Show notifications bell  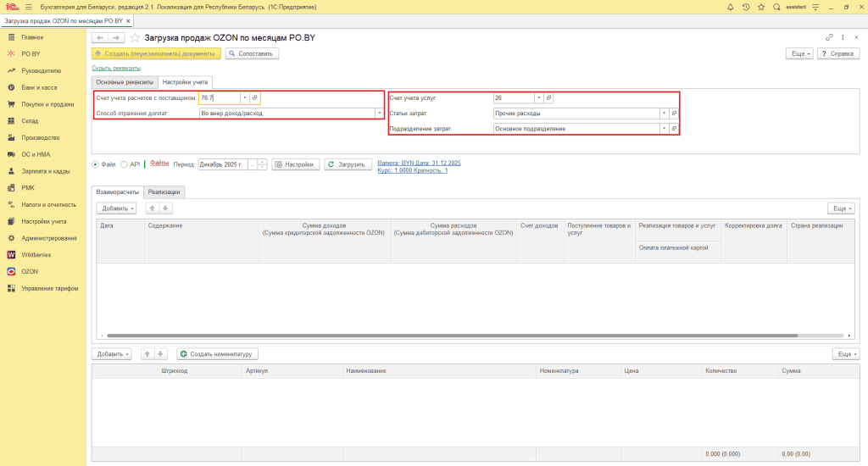[x=730, y=7]
